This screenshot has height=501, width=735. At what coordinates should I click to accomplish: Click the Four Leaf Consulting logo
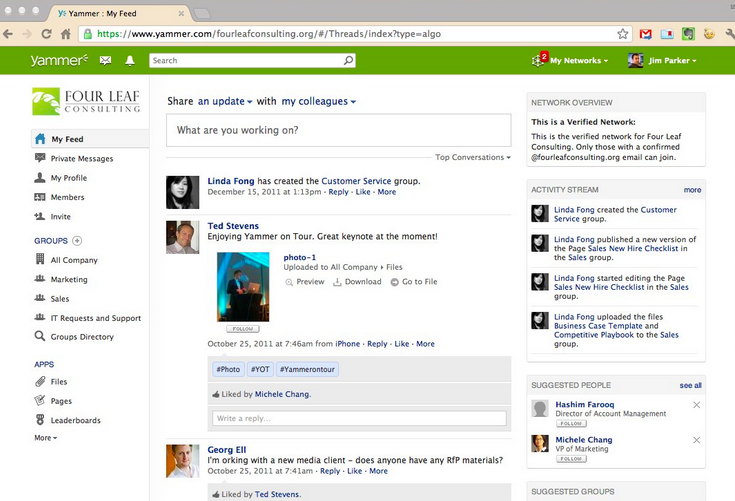click(x=86, y=101)
